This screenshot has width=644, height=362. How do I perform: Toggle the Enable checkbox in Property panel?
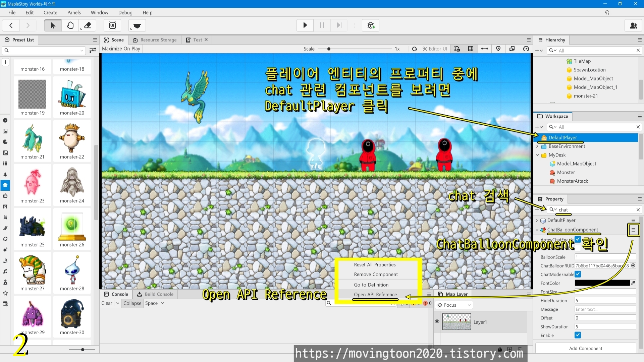578,335
